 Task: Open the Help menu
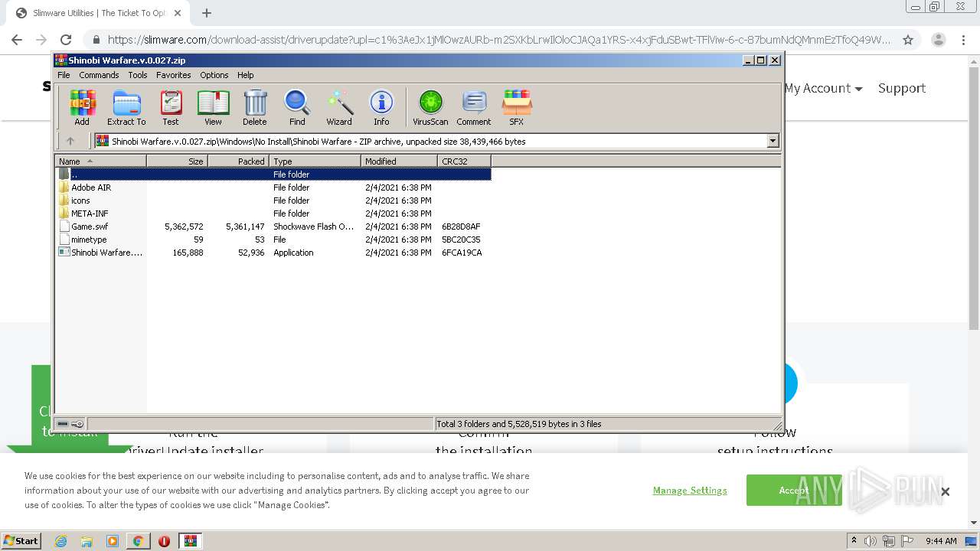(245, 75)
